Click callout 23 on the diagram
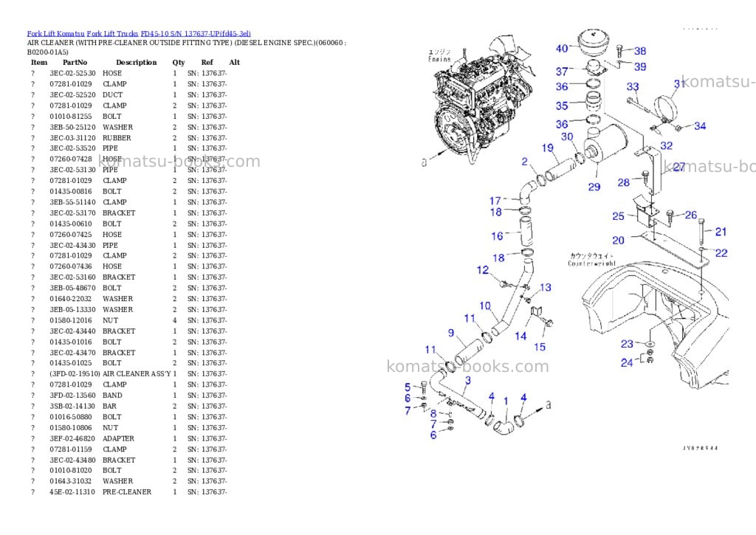756x535 pixels. (626, 344)
